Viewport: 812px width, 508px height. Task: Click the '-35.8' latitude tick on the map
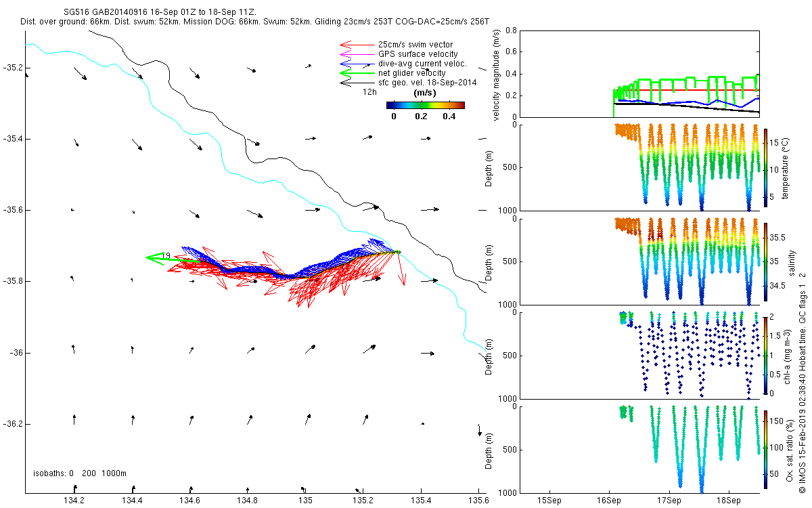(12, 281)
